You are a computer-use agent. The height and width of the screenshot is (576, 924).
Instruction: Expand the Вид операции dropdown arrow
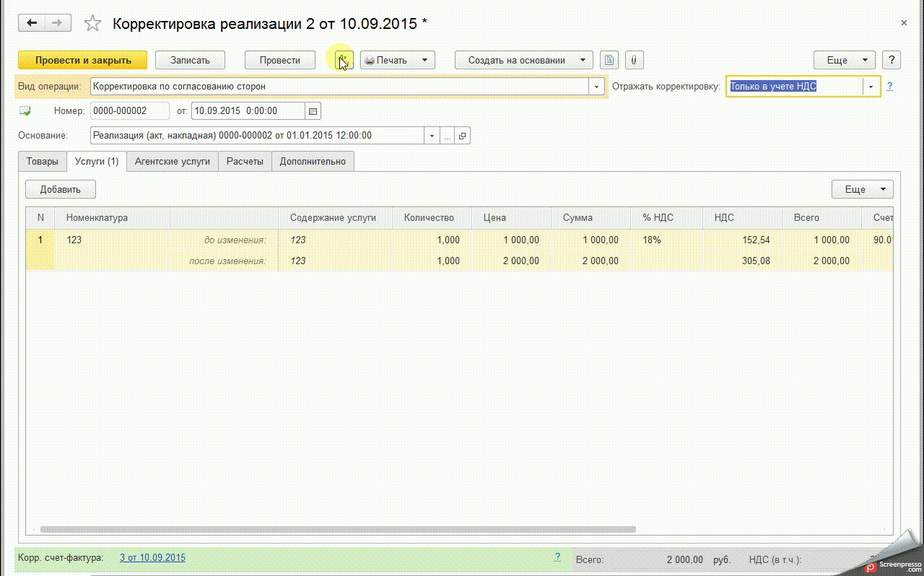click(596, 87)
